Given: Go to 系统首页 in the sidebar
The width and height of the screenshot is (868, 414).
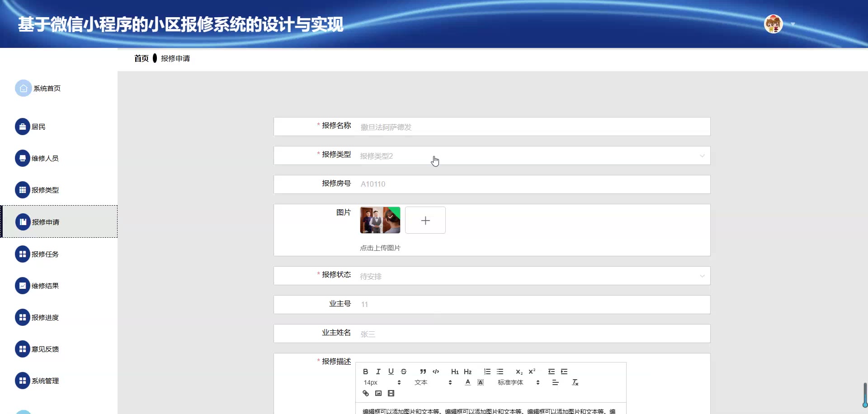Looking at the screenshot, I should click(38, 89).
